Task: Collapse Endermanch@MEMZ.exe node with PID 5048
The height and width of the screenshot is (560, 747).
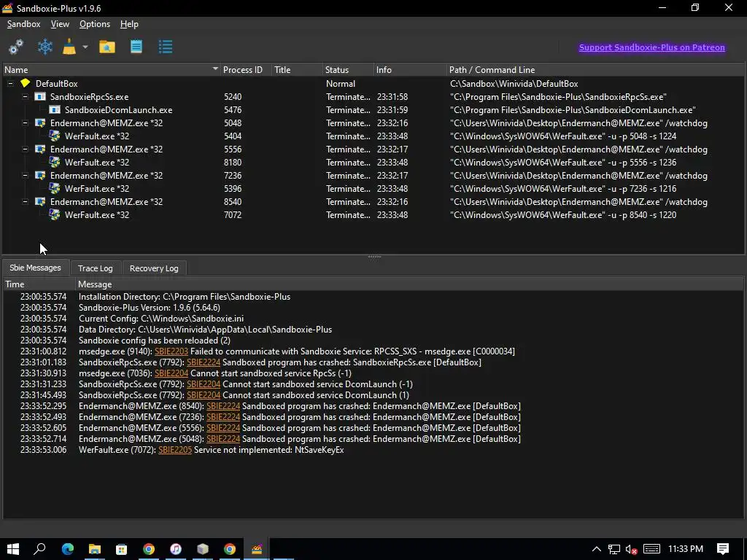Action: pyautogui.click(x=26, y=122)
